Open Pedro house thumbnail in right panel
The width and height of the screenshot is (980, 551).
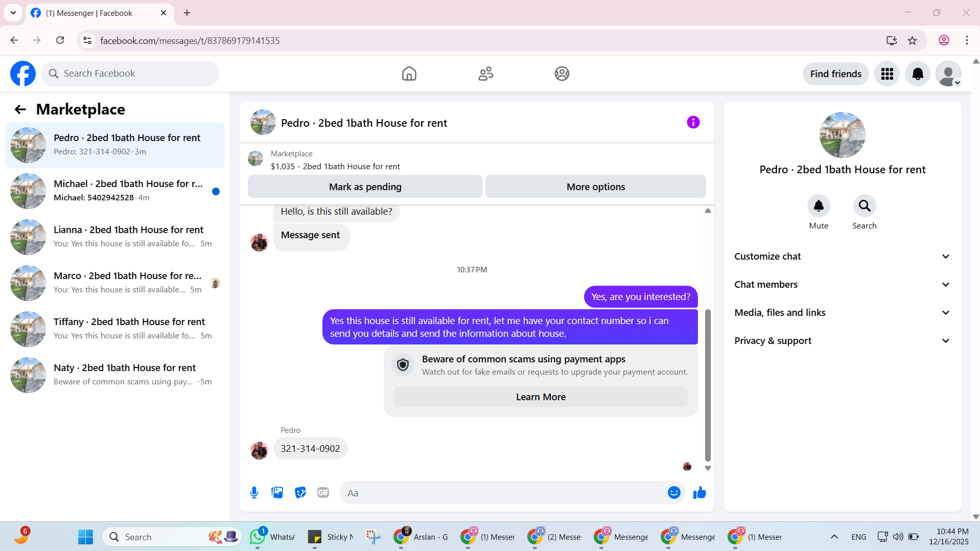pyautogui.click(x=843, y=135)
